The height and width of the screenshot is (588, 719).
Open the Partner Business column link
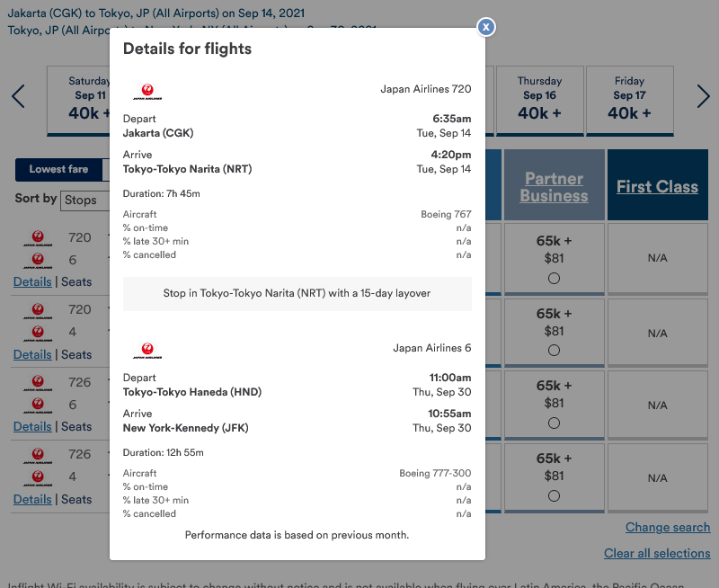[554, 187]
